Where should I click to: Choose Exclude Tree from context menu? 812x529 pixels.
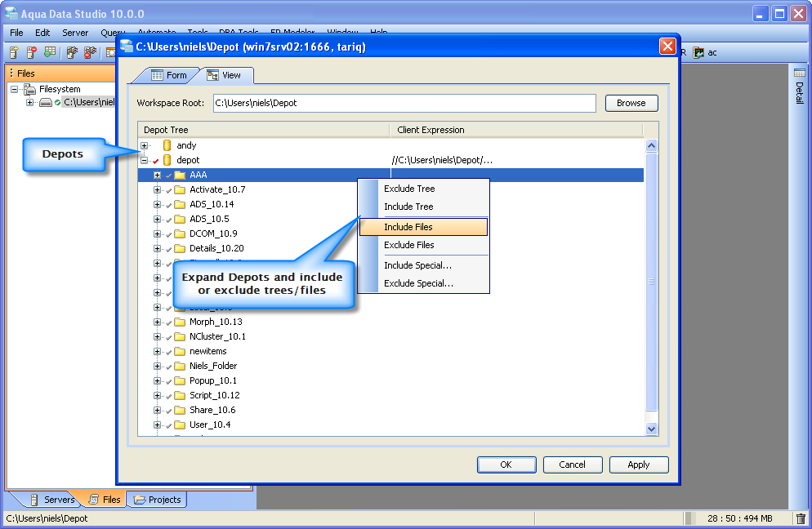(424, 189)
